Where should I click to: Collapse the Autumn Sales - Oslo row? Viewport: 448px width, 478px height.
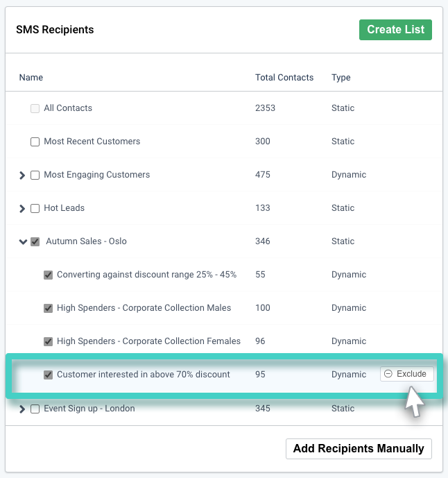click(23, 241)
